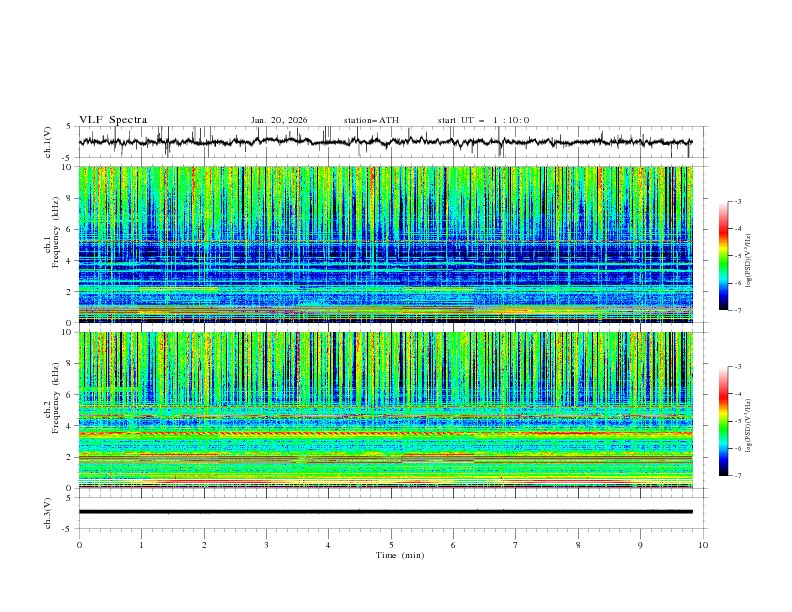
Task: Click the "-3" tick on ch.1 color bar
Action: tap(738, 201)
